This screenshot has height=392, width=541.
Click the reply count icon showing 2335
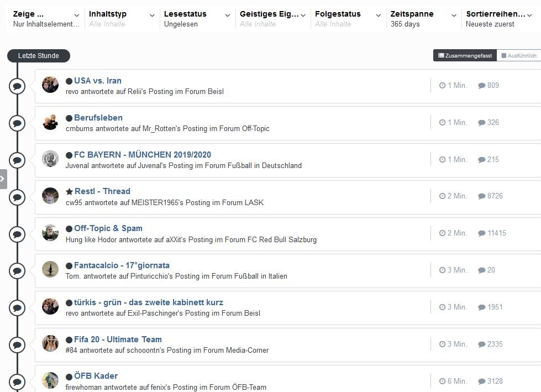click(482, 344)
